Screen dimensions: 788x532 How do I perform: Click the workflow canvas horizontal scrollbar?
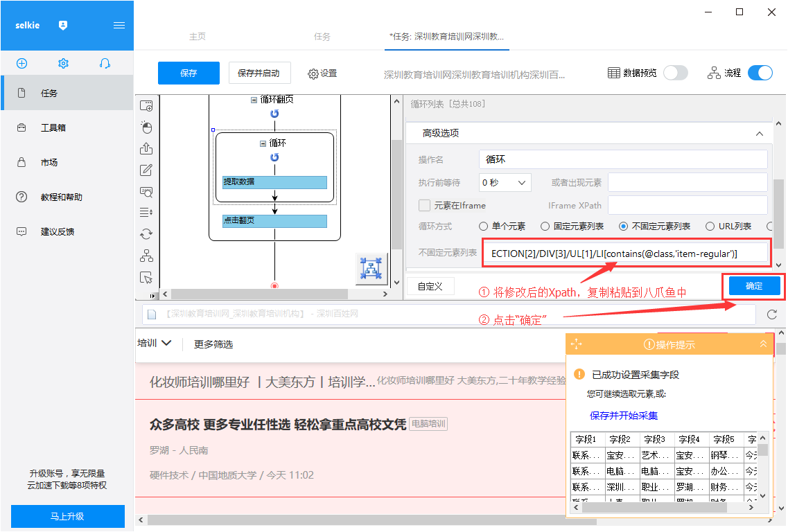pos(259,294)
